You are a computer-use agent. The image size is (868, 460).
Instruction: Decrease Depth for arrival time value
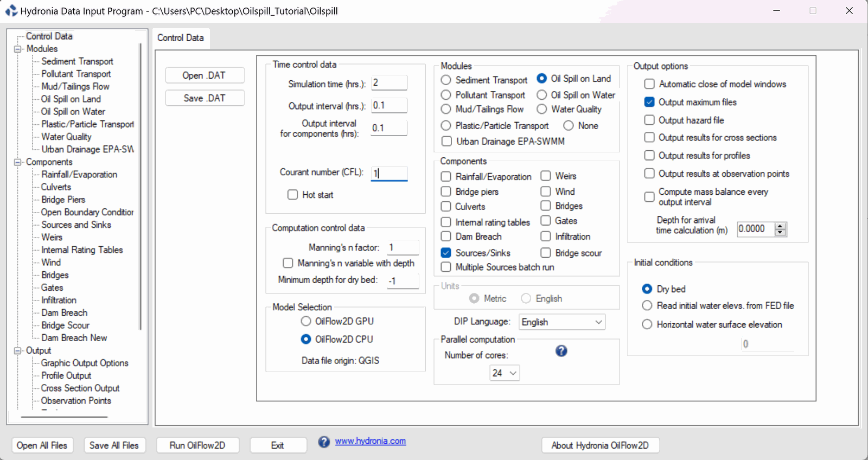(781, 233)
